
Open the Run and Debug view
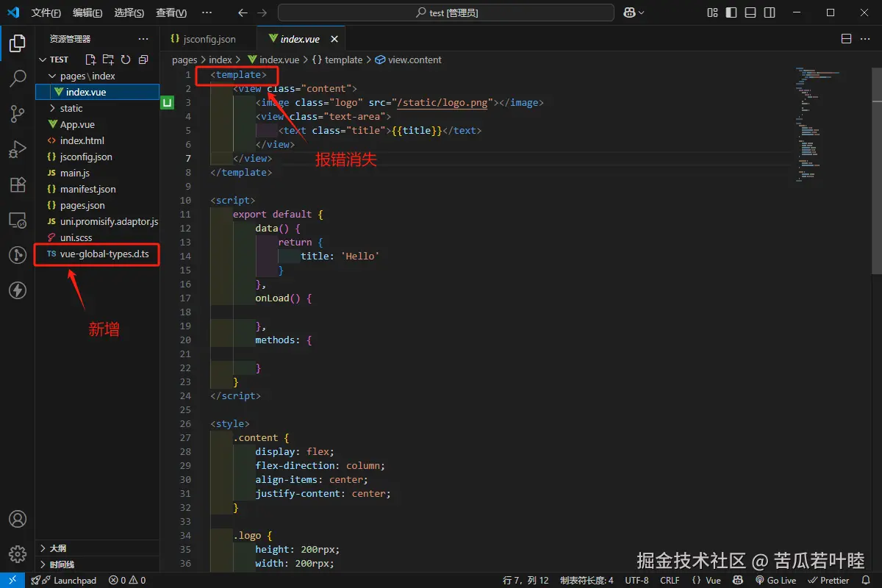(18, 149)
